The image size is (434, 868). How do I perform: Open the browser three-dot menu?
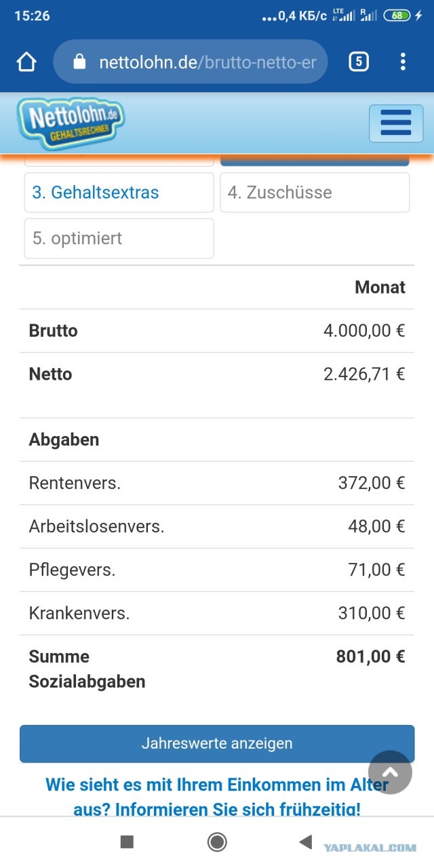[x=403, y=62]
